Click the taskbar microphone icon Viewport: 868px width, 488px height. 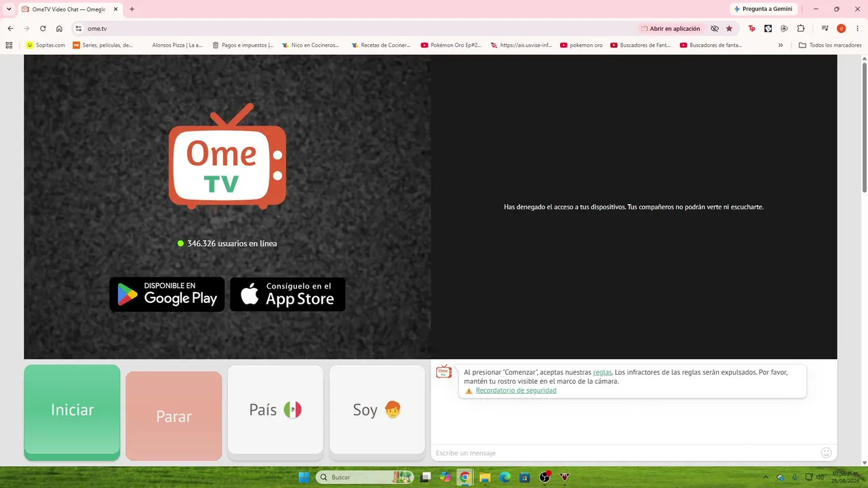pos(795,477)
